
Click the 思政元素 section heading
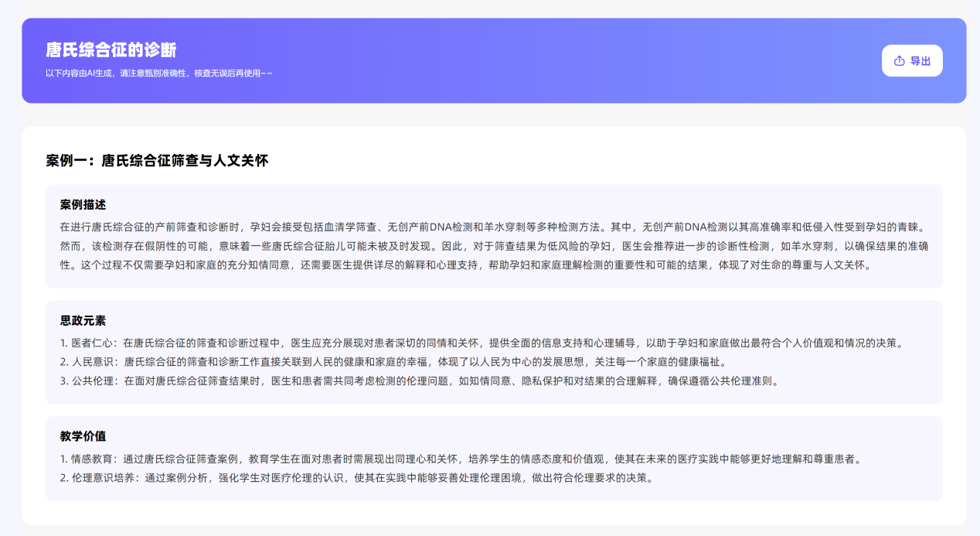tap(83, 320)
